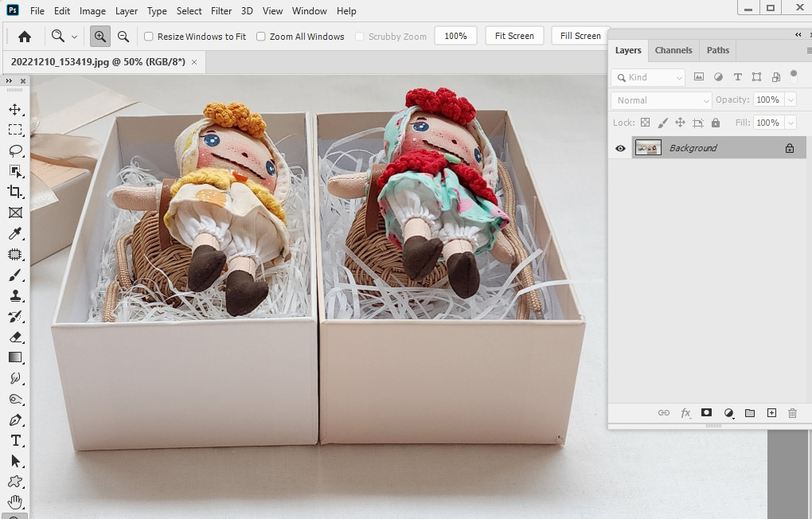Link layers icon in Layers panel

(x=663, y=413)
